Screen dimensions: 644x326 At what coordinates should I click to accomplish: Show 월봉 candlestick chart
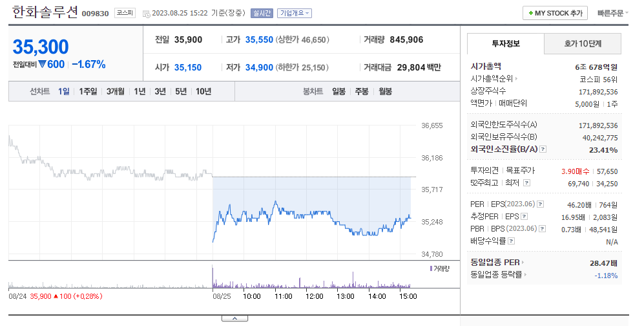point(385,91)
